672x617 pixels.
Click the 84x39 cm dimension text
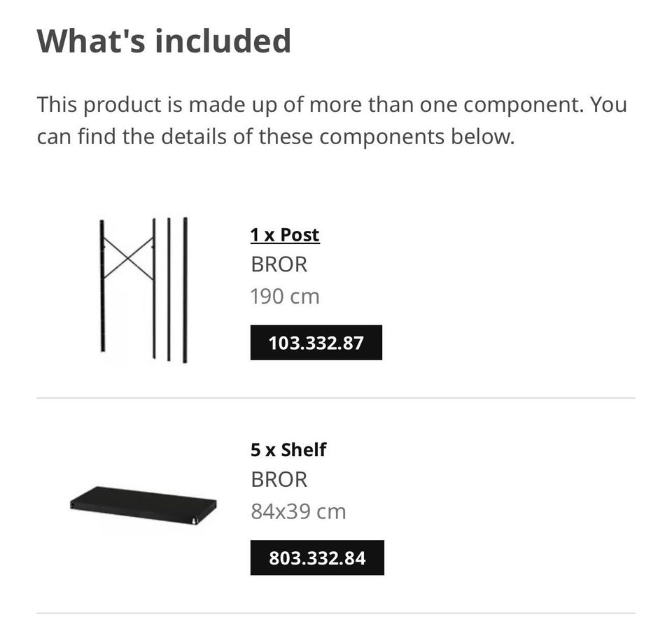coord(298,511)
